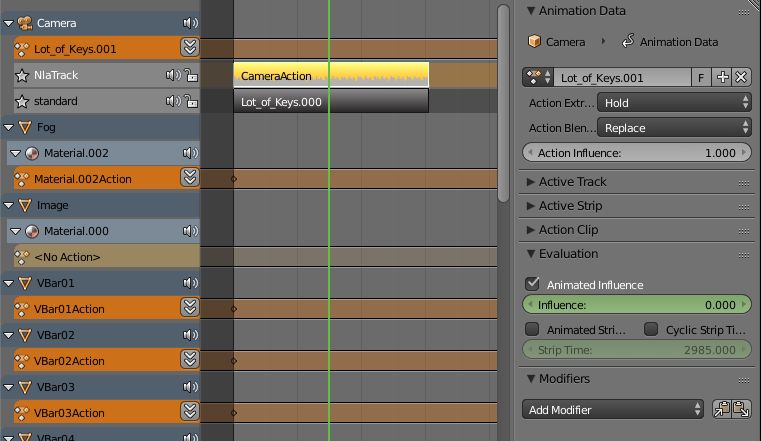Screen dimensions: 761x441
Task: Push down the Lot_of_Keys.001 action
Action: point(190,48)
